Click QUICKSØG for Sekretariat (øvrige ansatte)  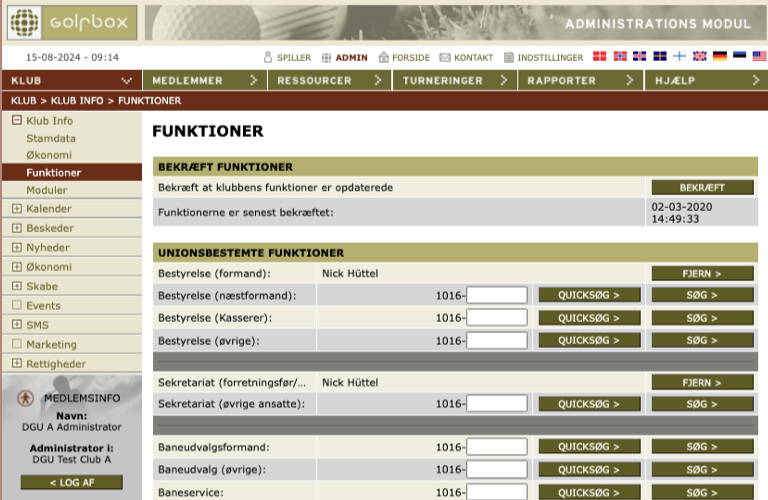(589, 404)
